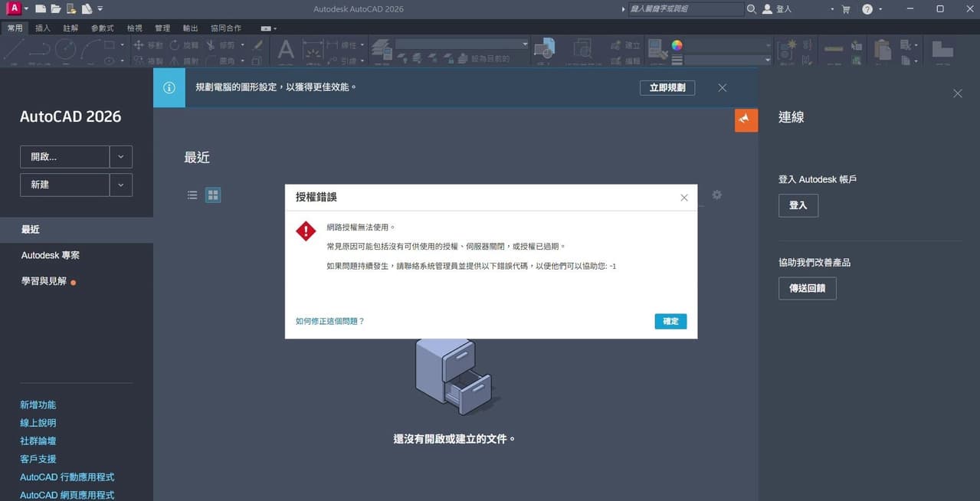Image resolution: width=980 pixels, height=501 pixels.
Task: Choose the Rotate (旋轉) tool
Action: (x=185, y=45)
